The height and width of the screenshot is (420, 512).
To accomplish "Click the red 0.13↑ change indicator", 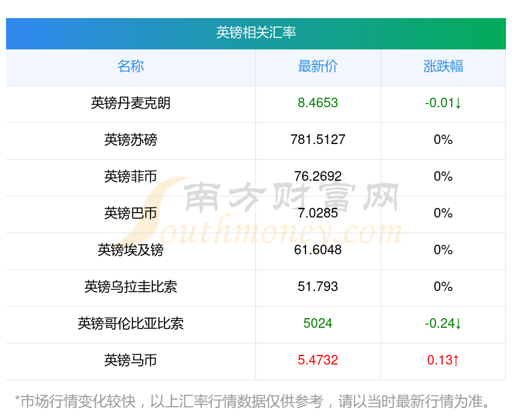I will (x=443, y=360).
